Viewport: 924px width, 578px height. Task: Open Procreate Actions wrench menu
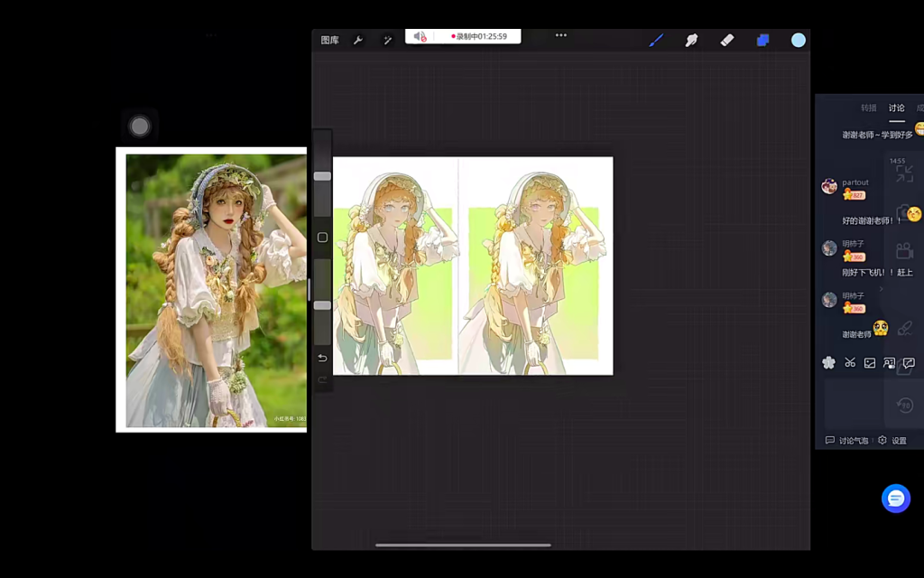358,41
